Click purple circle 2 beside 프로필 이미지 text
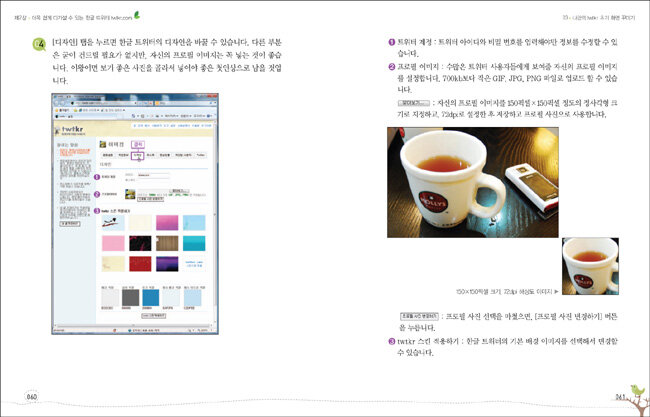Viewport: 650px width, 417px height. pyautogui.click(x=391, y=66)
